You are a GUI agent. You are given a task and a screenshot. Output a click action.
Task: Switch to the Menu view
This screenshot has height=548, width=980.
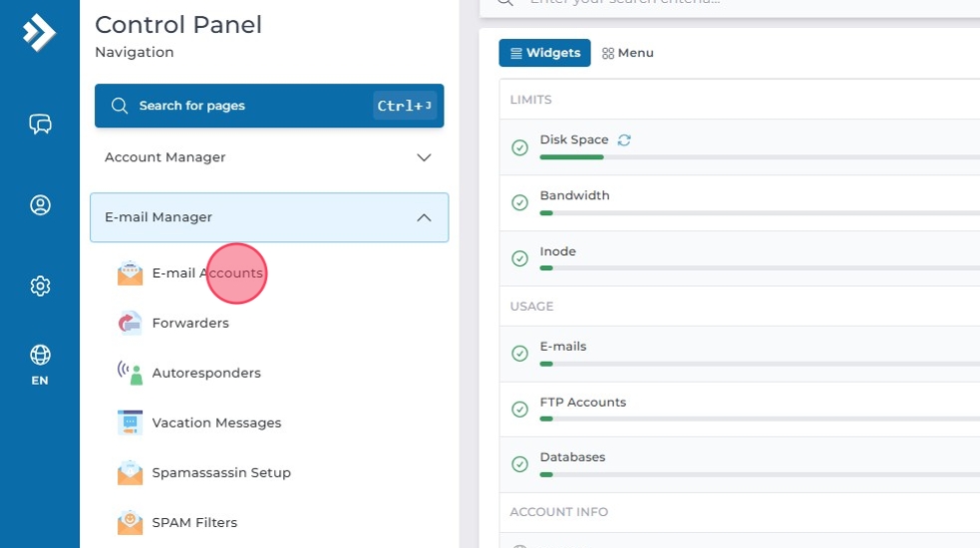coord(628,53)
